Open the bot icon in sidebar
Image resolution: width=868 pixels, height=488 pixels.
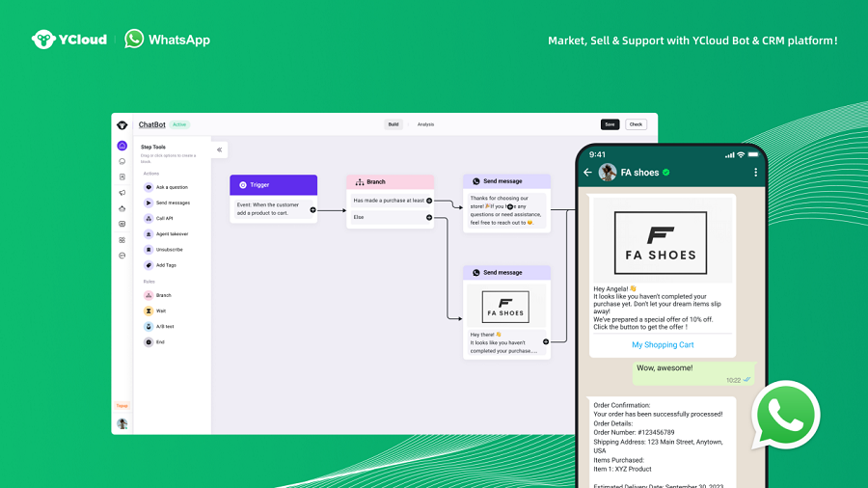(122, 208)
